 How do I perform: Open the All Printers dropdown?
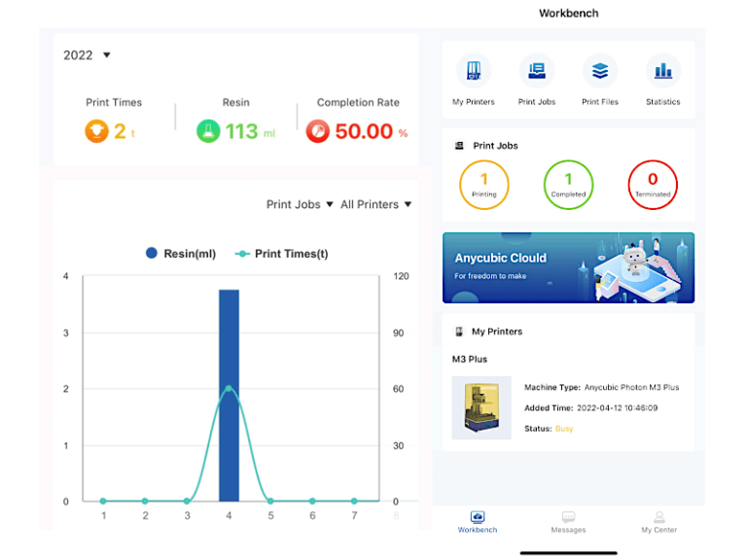tap(375, 204)
